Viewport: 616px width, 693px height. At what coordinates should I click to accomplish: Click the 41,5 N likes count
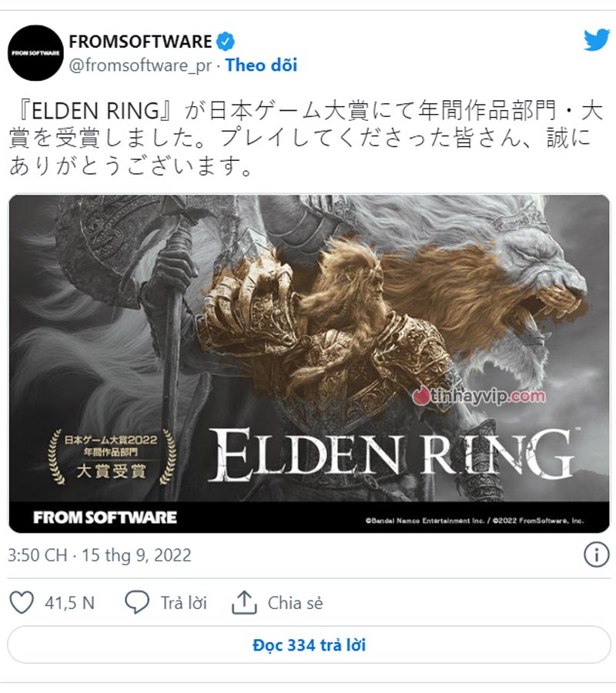tap(70, 603)
